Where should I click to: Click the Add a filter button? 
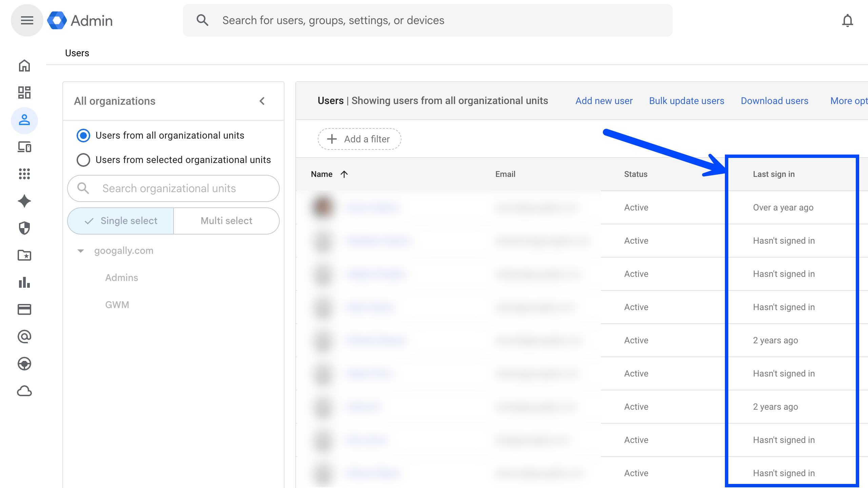tap(359, 139)
